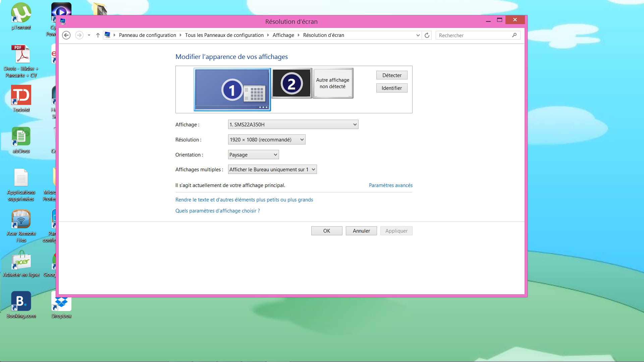Click the up-one-level arrow icon
Screen dimensions: 644x362
pos(98,35)
